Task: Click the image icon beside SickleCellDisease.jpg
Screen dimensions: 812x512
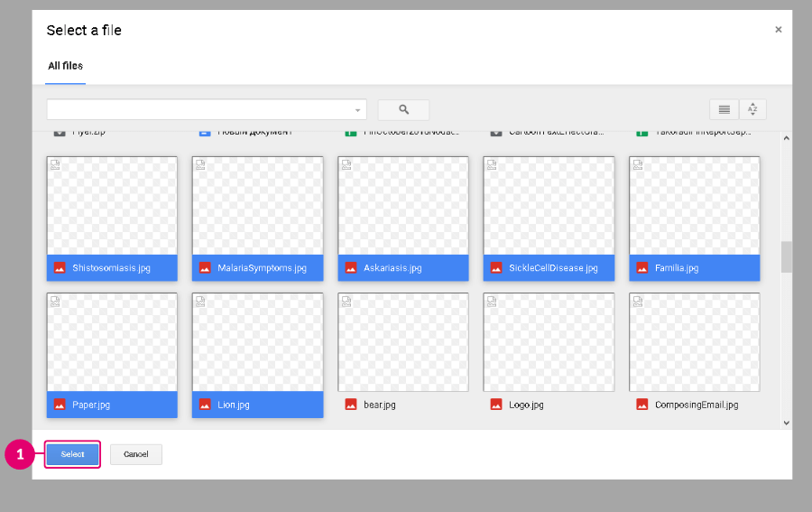Action: point(496,268)
